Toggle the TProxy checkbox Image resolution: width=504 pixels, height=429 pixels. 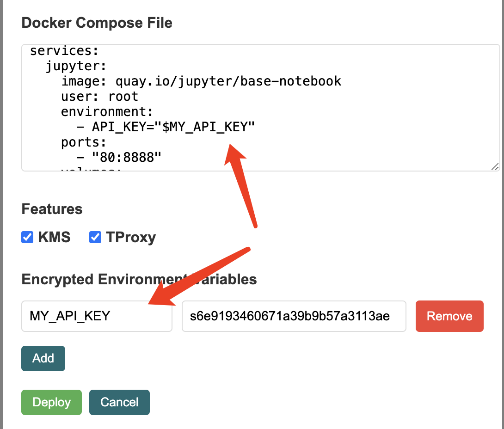point(95,237)
